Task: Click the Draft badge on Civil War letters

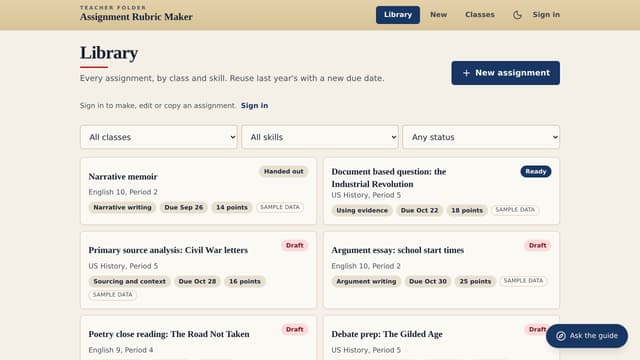Action: (294, 245)
